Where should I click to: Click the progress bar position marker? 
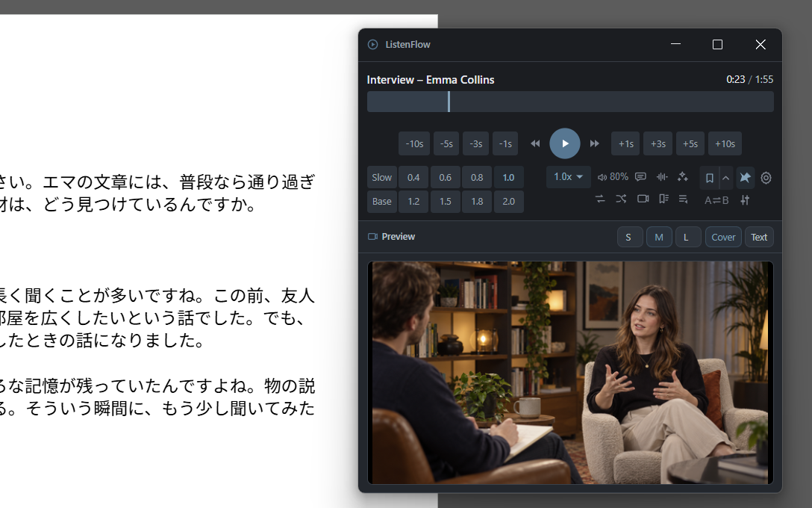(x=449, y=102)
